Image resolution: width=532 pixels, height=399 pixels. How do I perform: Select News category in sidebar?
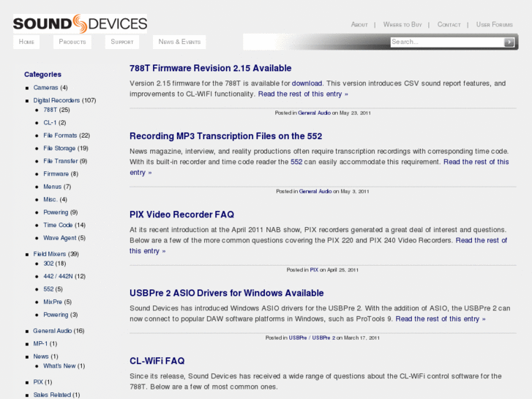click(x=41, y=357)
